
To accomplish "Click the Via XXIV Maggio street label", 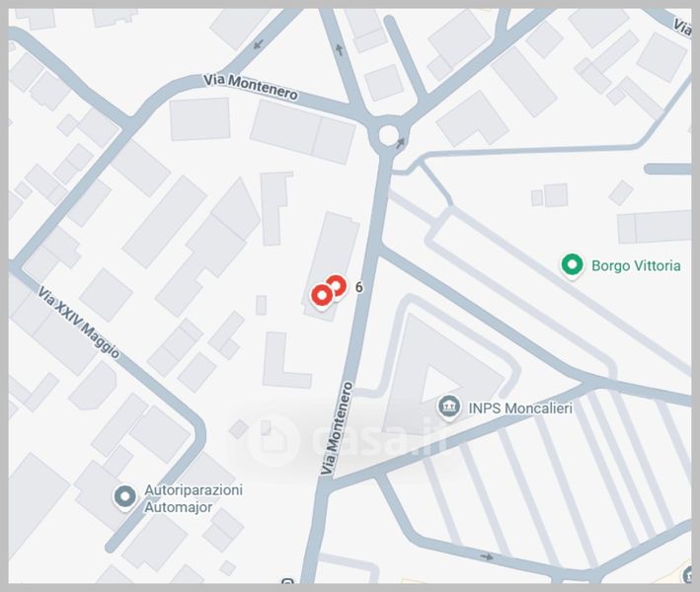I will 79,323.
